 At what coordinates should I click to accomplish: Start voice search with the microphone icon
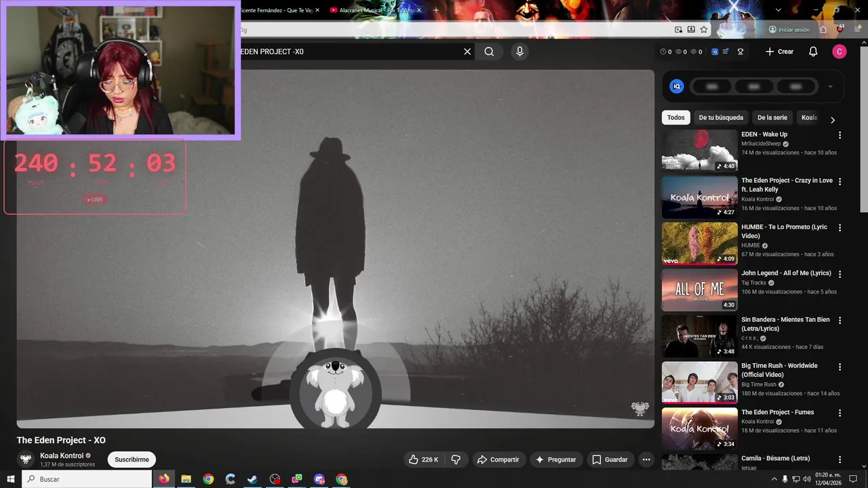pos(519,52)
